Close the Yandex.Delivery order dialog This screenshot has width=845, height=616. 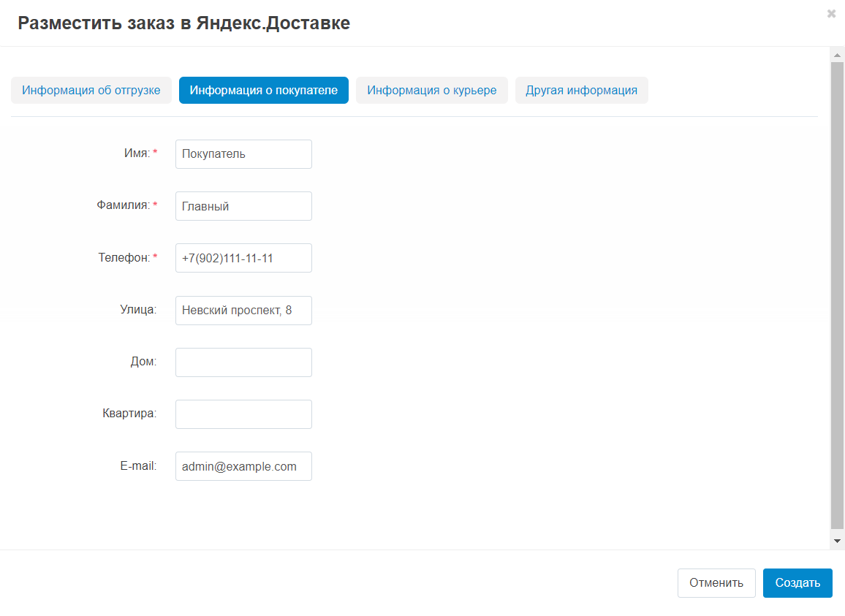point(831,14)
